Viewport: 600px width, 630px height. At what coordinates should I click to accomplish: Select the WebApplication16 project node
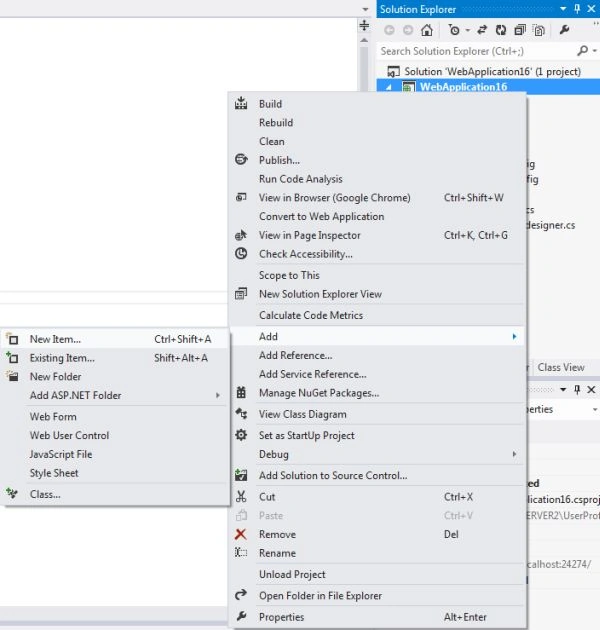click(463, 87)
